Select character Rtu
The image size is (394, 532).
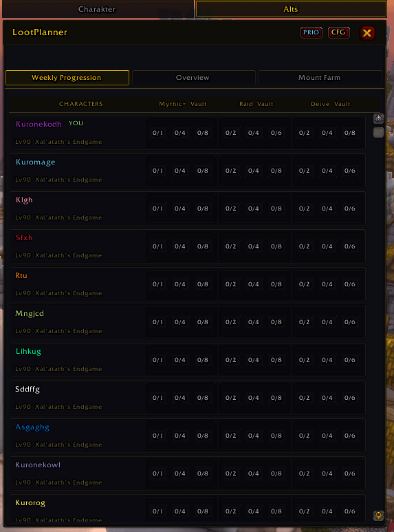pyautogui.click(x=21, y=275)
